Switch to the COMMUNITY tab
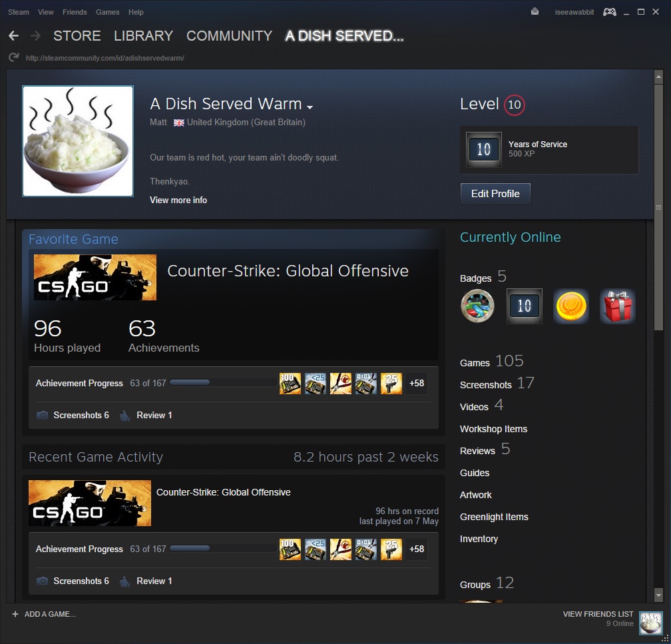The height and width of the screenshot is (644, 671). point(230,36)
